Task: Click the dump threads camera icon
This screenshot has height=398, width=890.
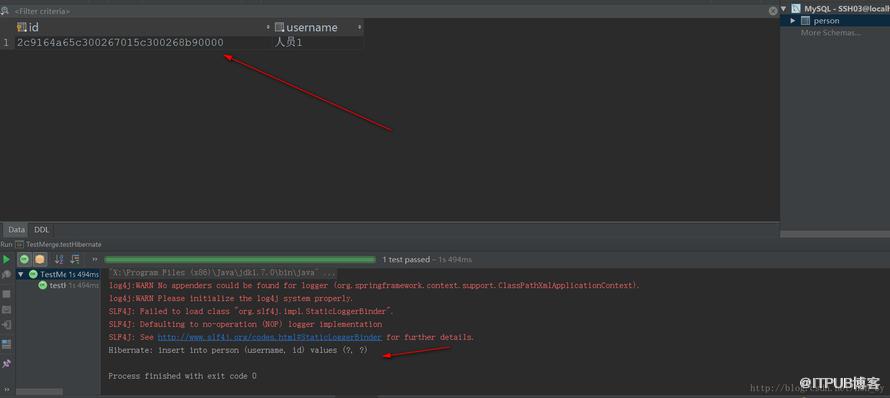Action: click(x=6, y=310)
